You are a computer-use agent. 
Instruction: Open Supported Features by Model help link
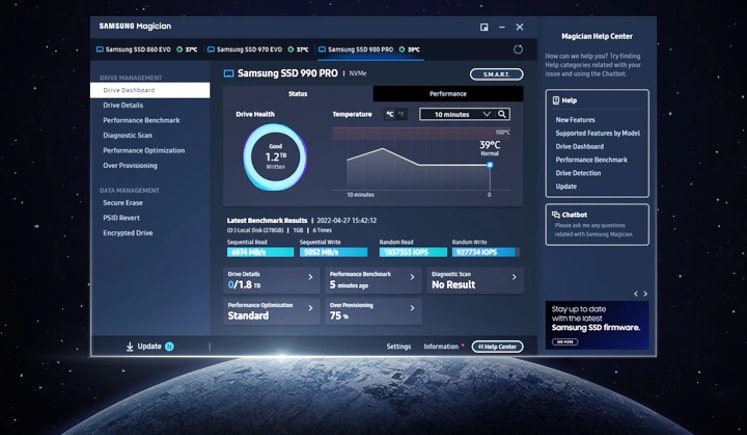coord(597,133)
